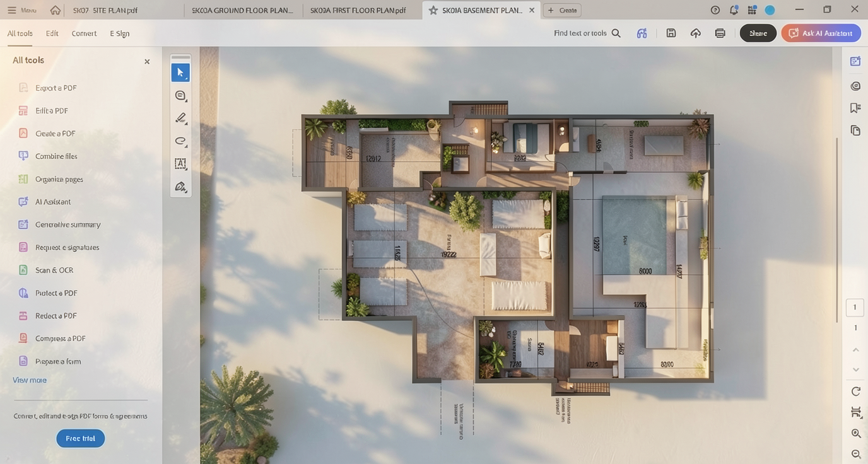Select the arrow selection tool

pyautogui.click(x=180, y=72)
